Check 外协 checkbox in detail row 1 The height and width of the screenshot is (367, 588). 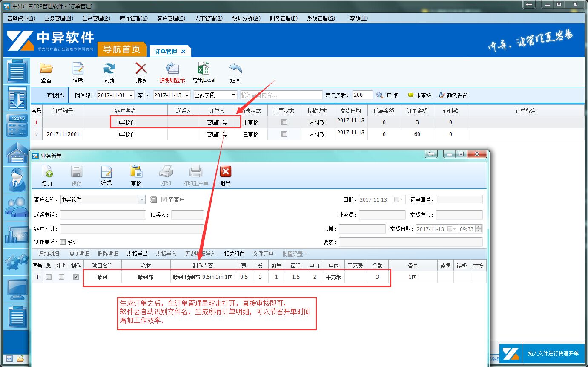(x=62, y=277)
